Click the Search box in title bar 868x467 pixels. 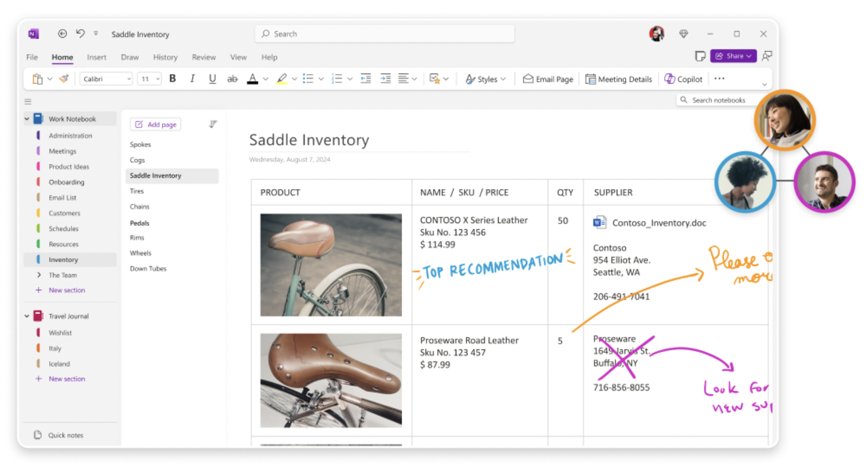point(385,34)
